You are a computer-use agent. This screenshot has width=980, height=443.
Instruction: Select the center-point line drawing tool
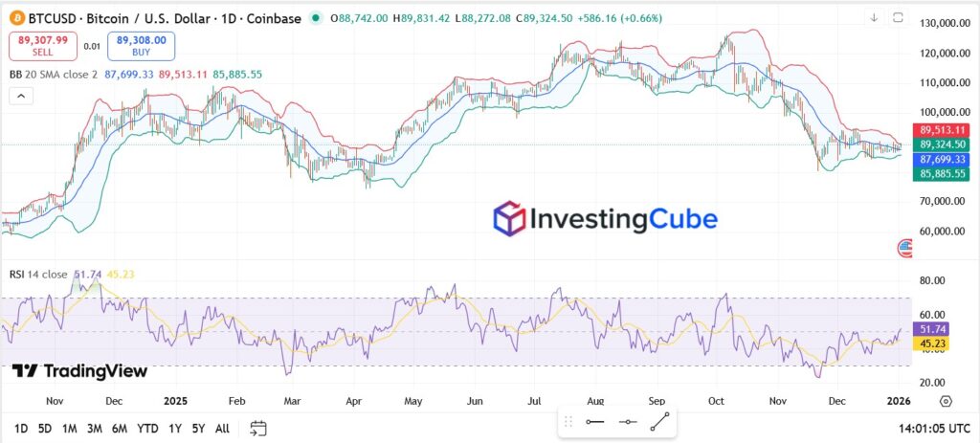[628, 421]
